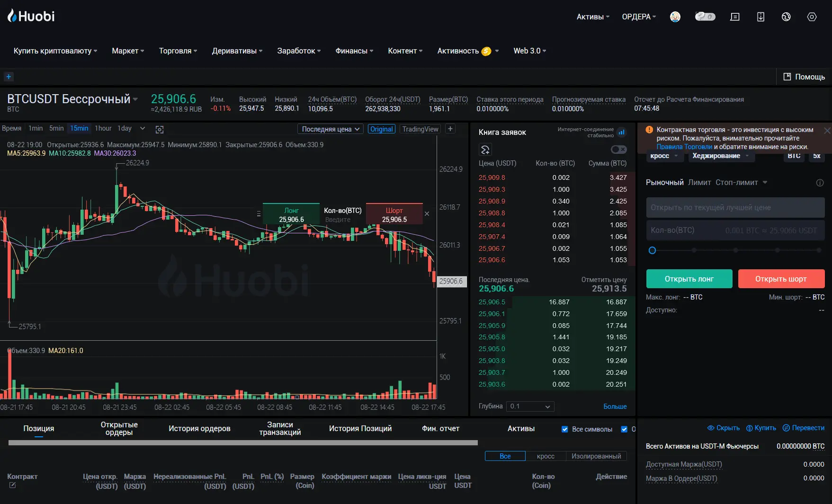Open the language globe icon
The width and height of the screenshot is (832, 504).
coord(786,17)
